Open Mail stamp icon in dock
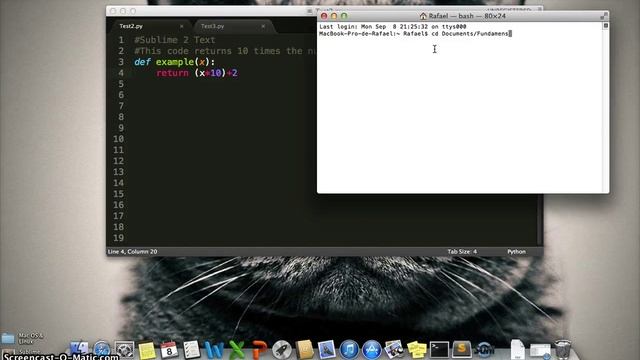The image size is (640, 360). click(x=327, y=350)
